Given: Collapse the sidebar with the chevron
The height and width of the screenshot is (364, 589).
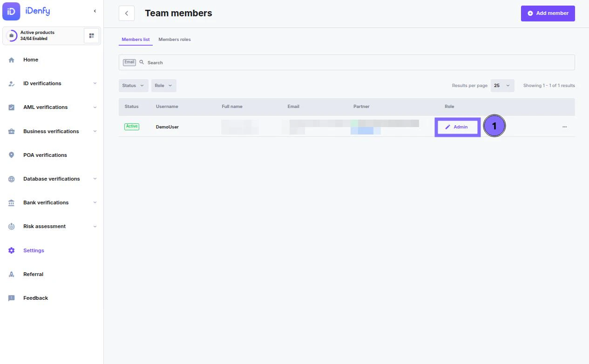Looking at the screenshot, I should tap(95, 11).
